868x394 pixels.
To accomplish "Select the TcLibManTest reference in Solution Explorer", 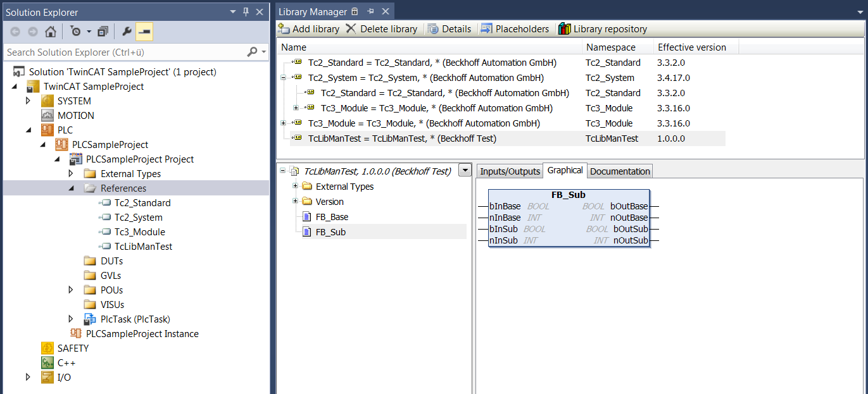I will tap(143, 247).
